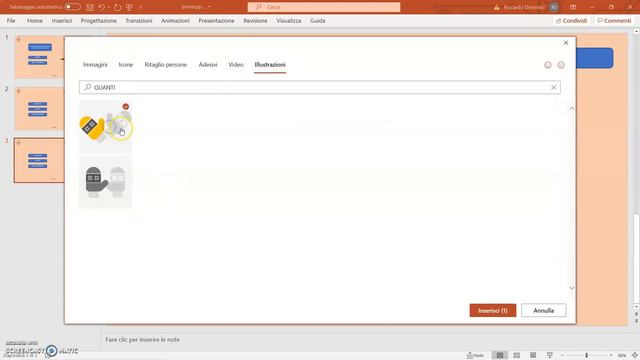Viewport: 640px width, 360px height.
Task: Click the Annulla button
Action: pyautogui.click(x=543, y=311)
